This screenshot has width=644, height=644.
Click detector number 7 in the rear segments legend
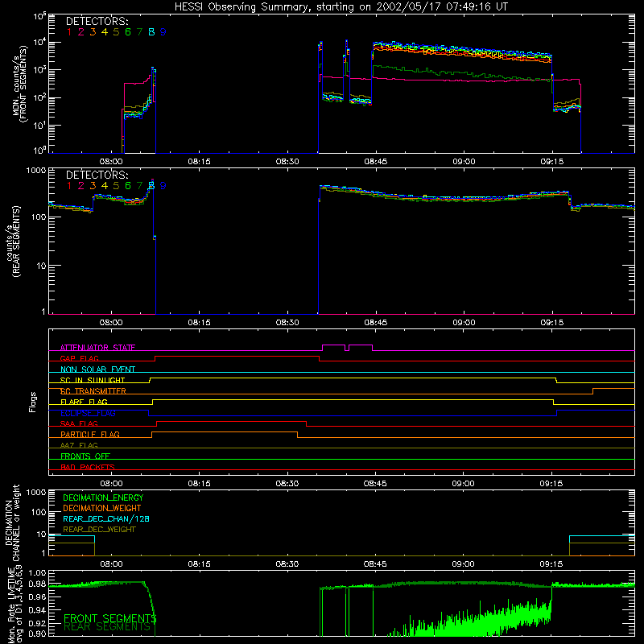(139, 186)
